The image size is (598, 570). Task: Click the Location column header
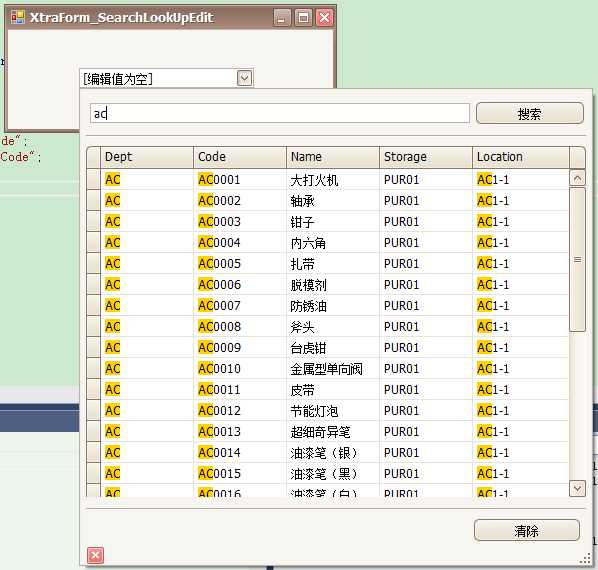tap(521, 157)
